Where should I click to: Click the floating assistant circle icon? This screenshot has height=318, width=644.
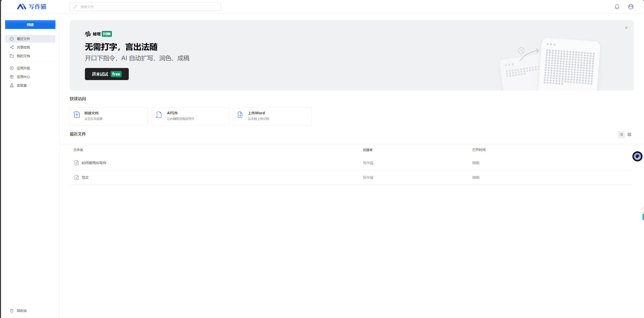(x=637, y=156)
